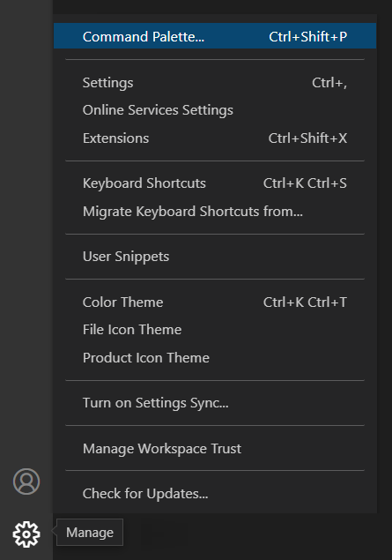
Task: Select Migrate Keyboard Shortcuts from...
Action: point(215,212)
